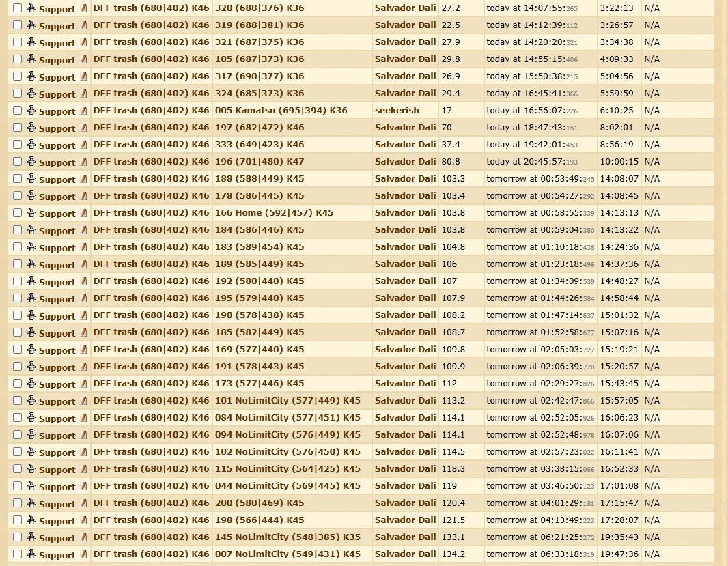Viewport: 728px width, 566px height.
Task: Click rename pencil in 145 NoLimitCity row
Action: pos(84,537)
